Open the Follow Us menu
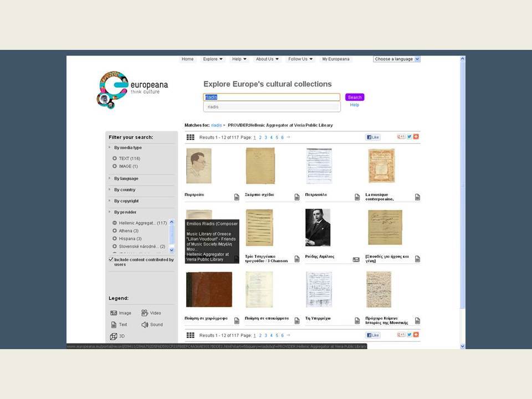 (x=300, y=59)
